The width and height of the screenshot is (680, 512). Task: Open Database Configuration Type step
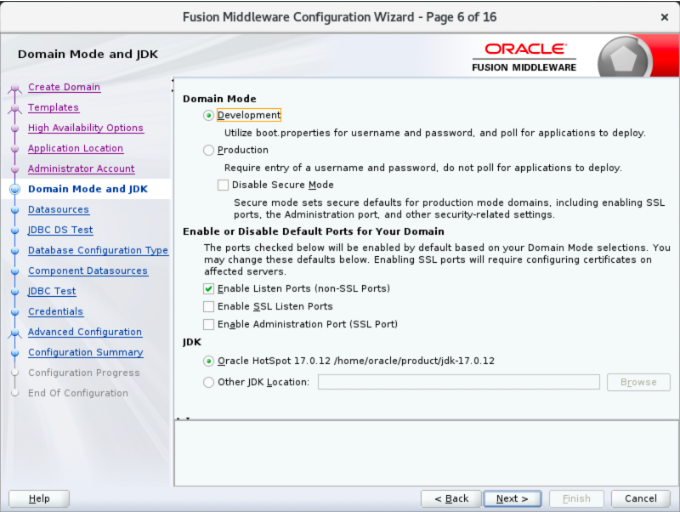[98, 250]
